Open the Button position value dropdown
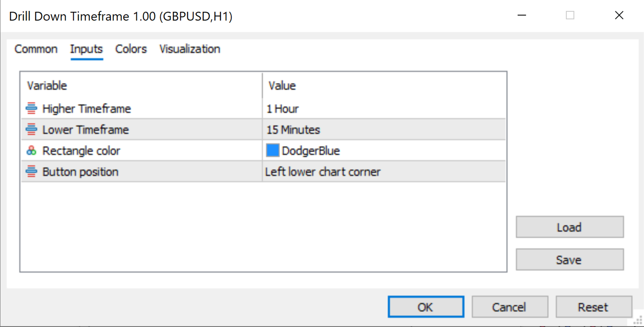 [322, 171]
